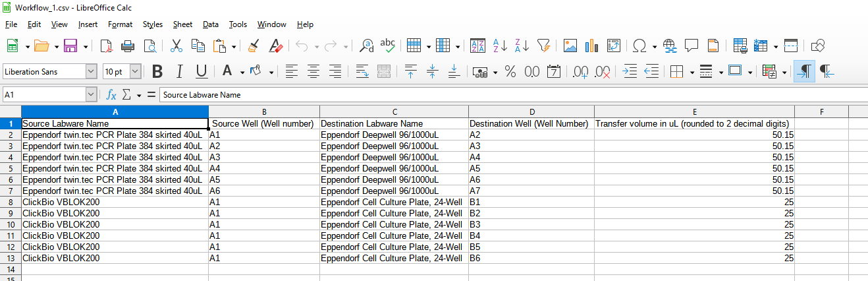This screenshot has width=868, height=281.
Task: Sort ascending A to Z
Action: [500, 46]
